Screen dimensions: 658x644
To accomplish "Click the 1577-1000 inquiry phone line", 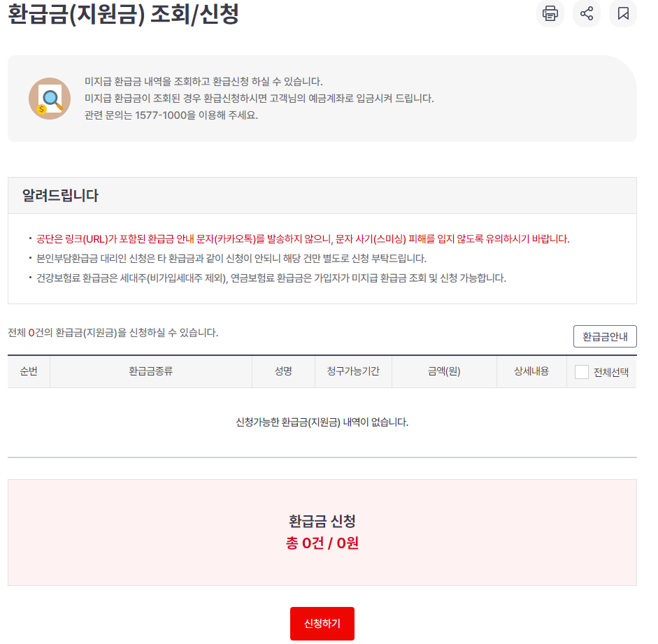I will 171,115.
